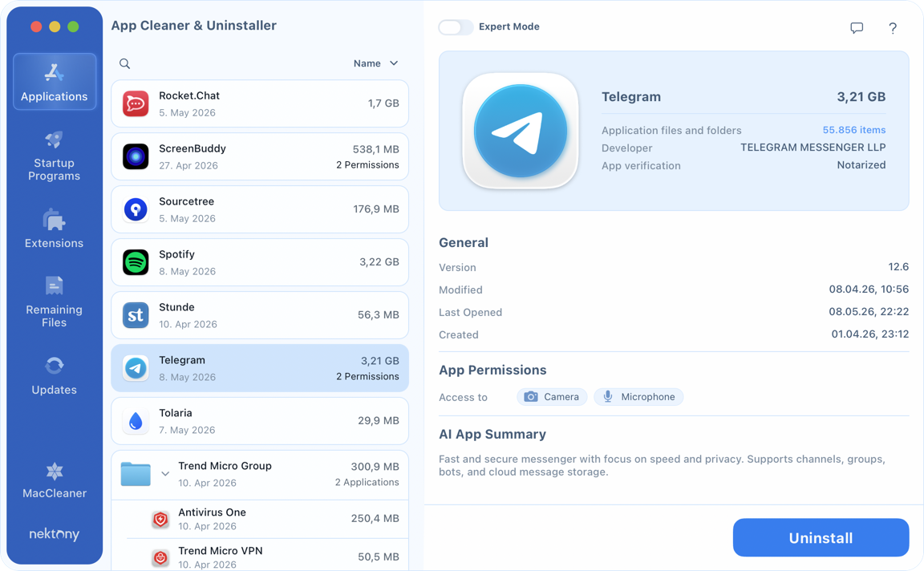The width and height of the screenshot is (924, 571).
Task: Click the Trend Micro Group folder icon
Action: (136, 474)
